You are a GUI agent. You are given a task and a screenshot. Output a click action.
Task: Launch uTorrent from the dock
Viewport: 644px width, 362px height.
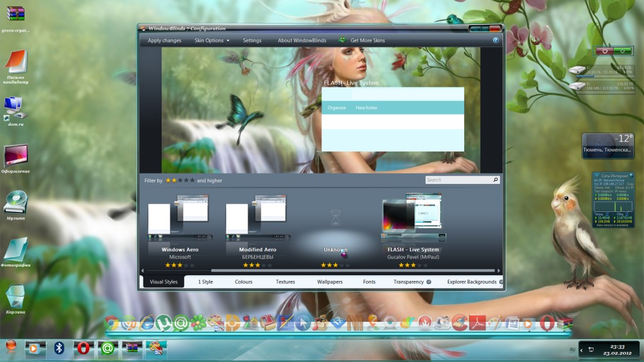point(164,323)
